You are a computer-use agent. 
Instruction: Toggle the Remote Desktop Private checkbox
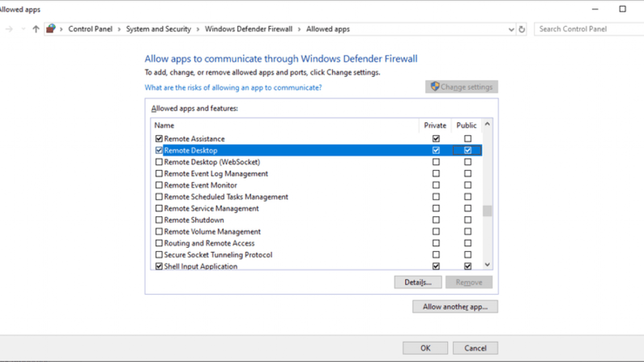(x=436, y=150)
